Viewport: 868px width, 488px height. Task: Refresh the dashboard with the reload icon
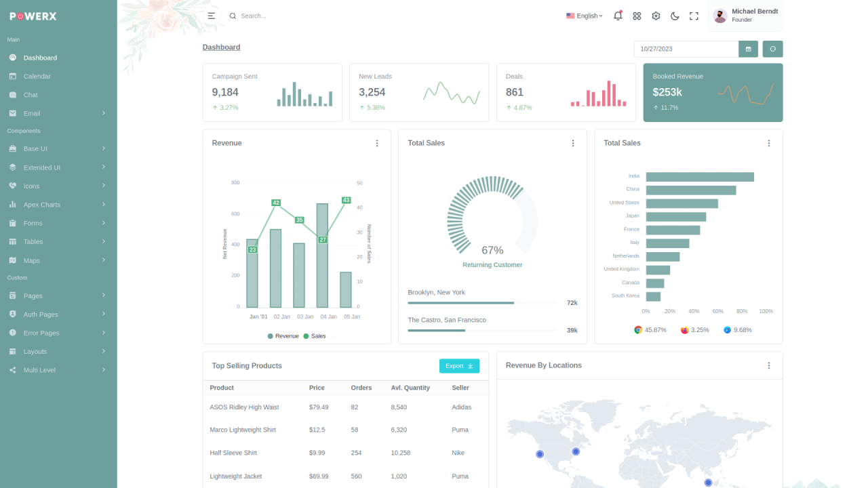(x=772, y=49)
